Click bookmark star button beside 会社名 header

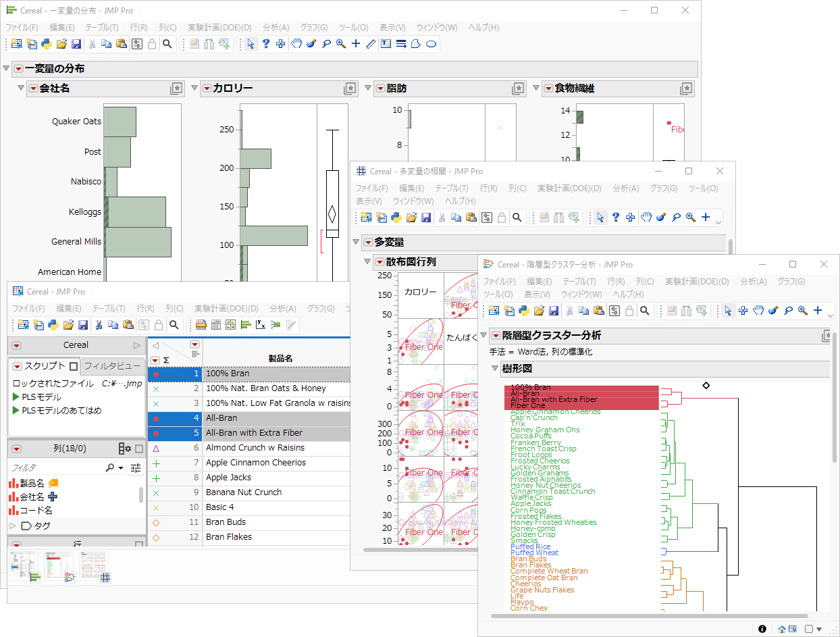pos(176,88)
